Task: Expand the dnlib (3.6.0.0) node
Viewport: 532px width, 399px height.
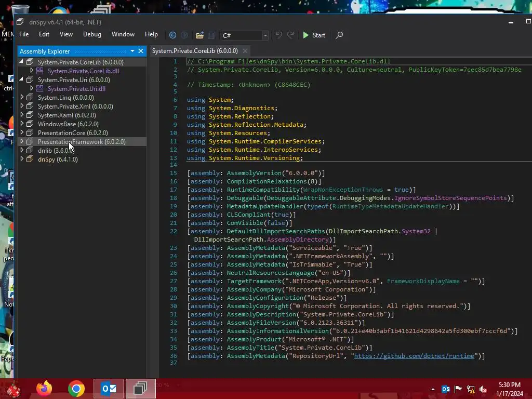Action: [22, 150]
